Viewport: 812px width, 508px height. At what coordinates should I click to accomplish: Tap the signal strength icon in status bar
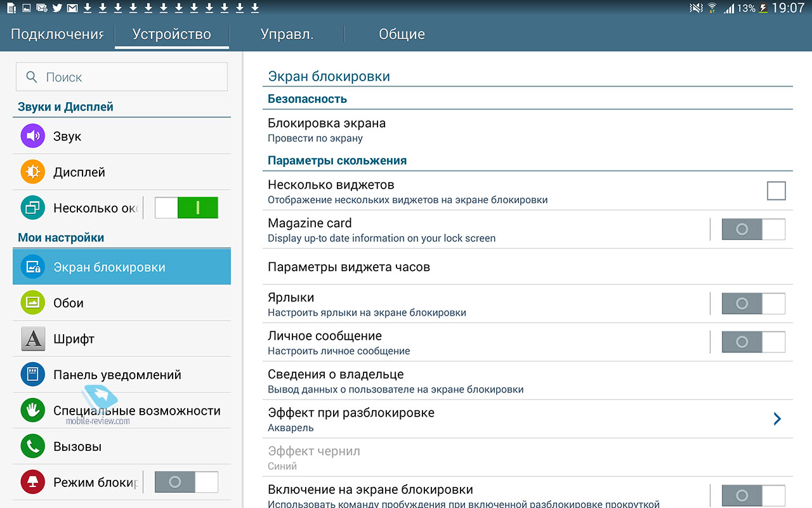click(x=729, y=8)
